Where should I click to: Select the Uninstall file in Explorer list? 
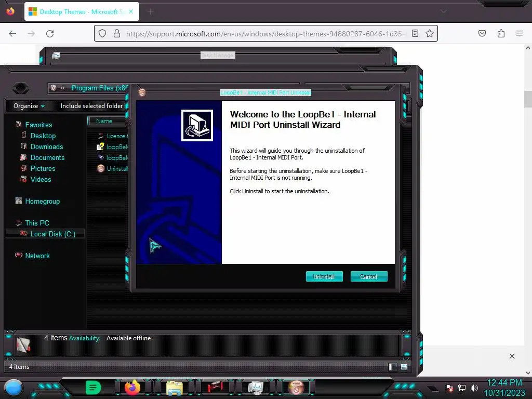[x=112, y=168]
